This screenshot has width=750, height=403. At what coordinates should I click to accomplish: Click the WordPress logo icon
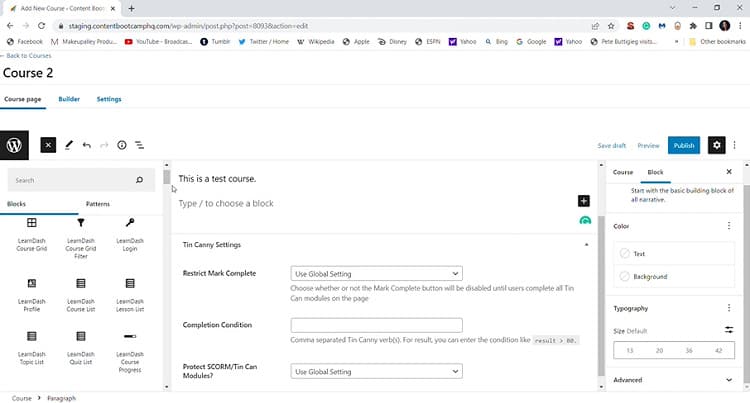click(x=14, y=145)
